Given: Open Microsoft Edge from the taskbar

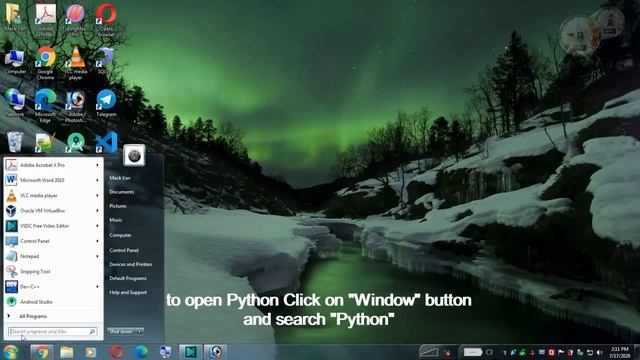Looking at the screenshot, I should coord(141,352).
